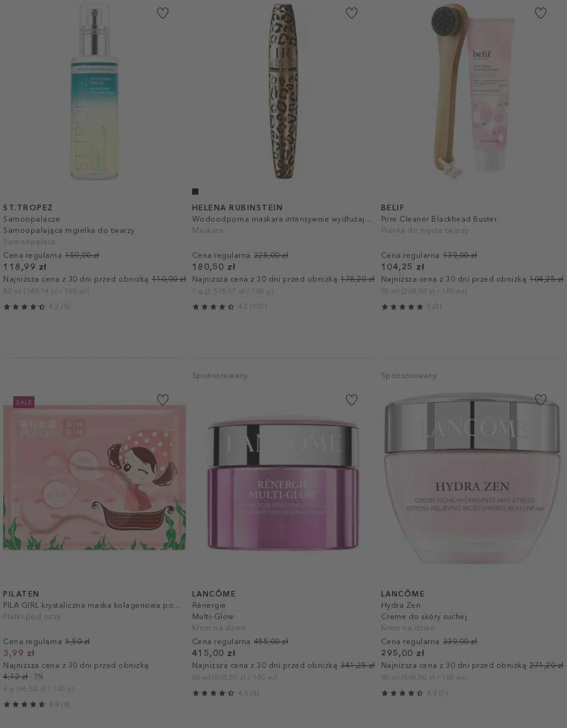Open PILA GIRL krystaliczna maska link
Screen dimensions: 567x728
92,605
